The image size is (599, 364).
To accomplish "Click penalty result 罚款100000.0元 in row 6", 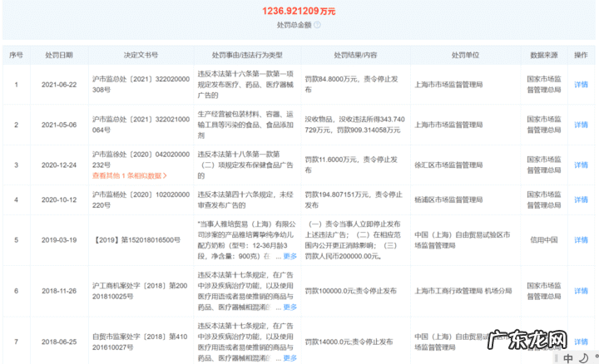I will click(329, 291).
